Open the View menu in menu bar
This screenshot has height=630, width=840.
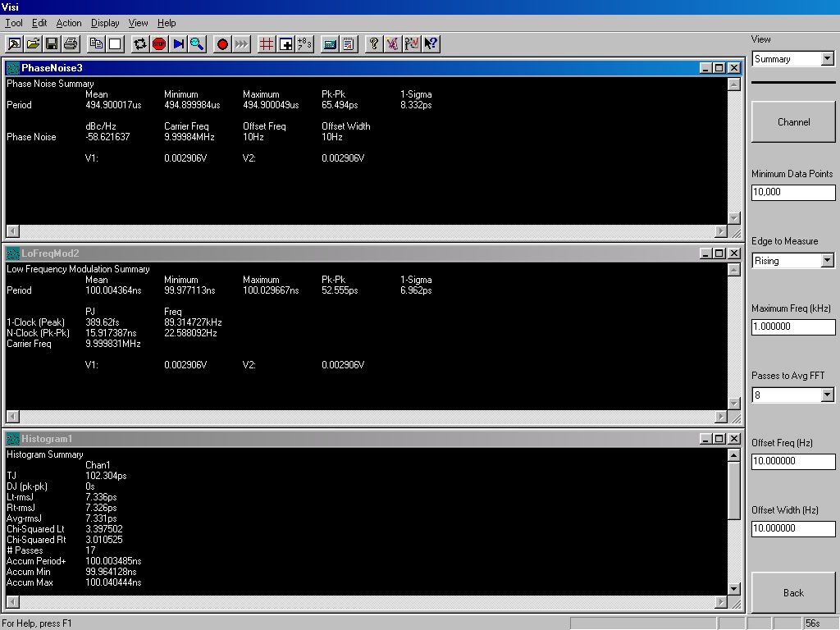(x=138, y=23)
